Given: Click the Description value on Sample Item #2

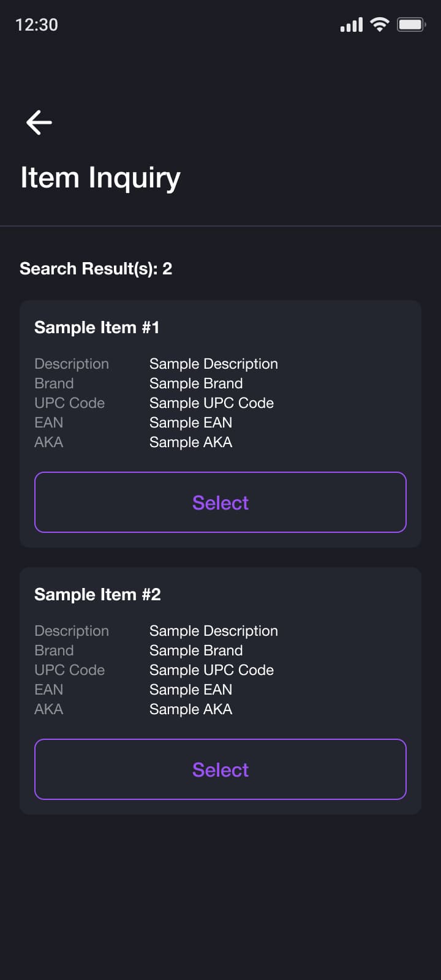Looking at the screenshot, I should (x=213, y=630).
